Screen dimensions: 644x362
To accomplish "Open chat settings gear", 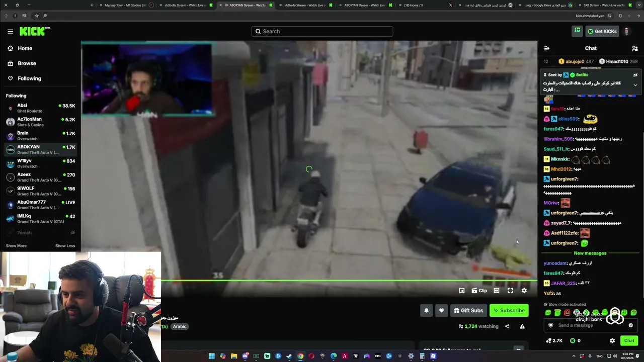I will pos(612,341).
